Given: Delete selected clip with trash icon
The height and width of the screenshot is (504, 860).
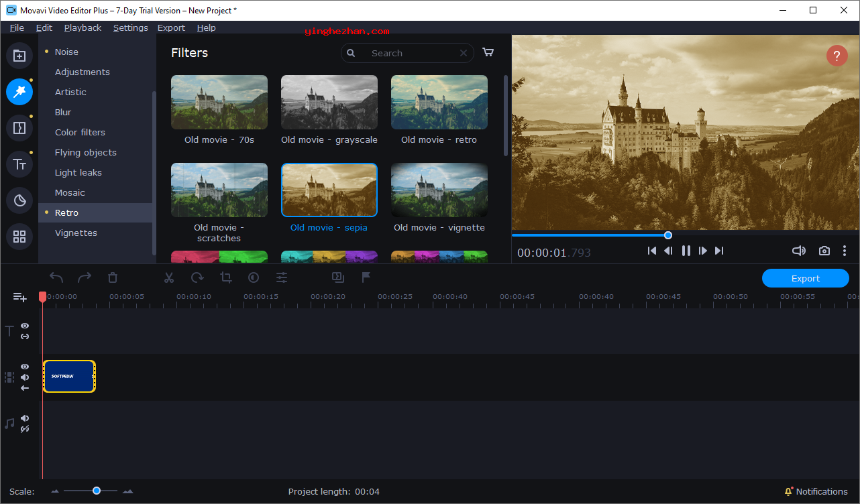Looking at the screenshot, I should tap(113, 277).
